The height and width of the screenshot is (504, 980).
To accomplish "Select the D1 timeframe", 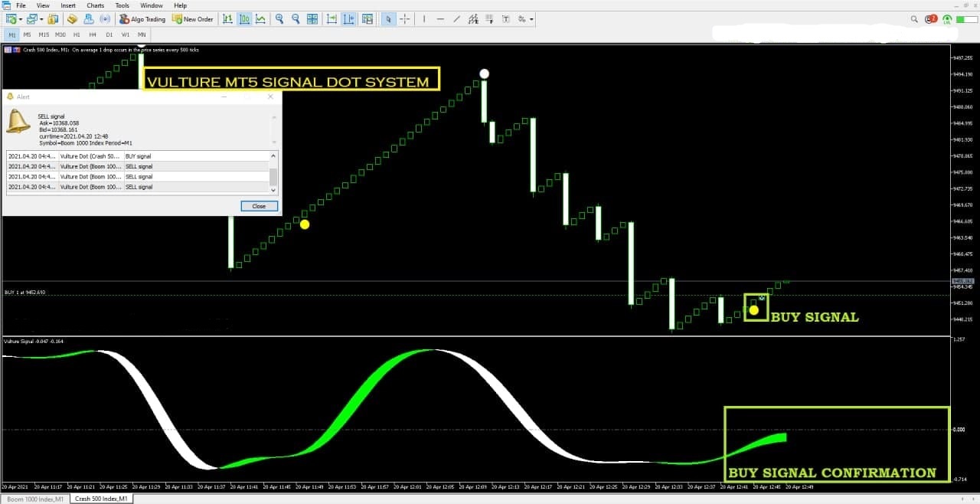I will pos(109,34).
